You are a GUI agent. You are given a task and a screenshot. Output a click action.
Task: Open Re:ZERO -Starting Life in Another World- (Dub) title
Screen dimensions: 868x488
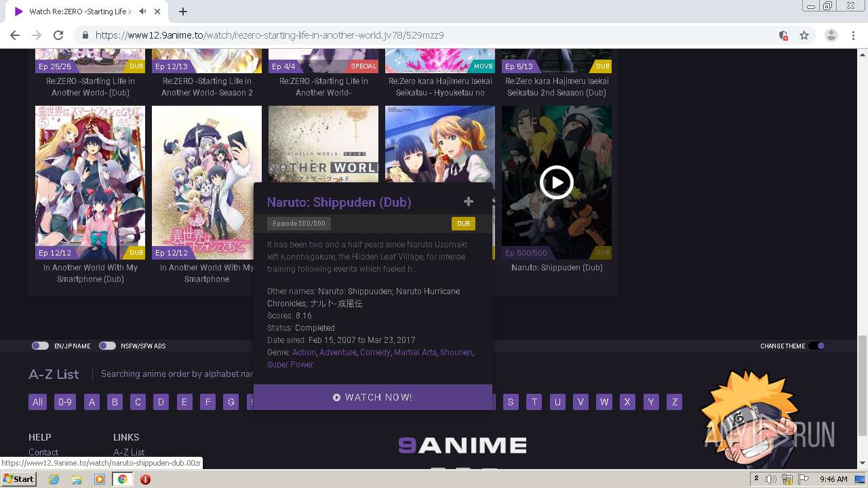[x=90, y=87]
